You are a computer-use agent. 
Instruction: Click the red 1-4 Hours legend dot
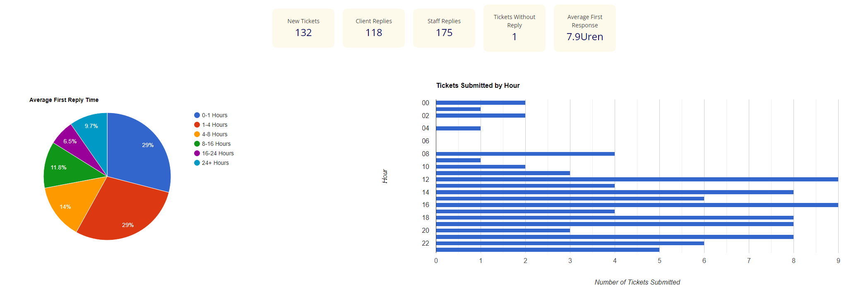[197, 125]
